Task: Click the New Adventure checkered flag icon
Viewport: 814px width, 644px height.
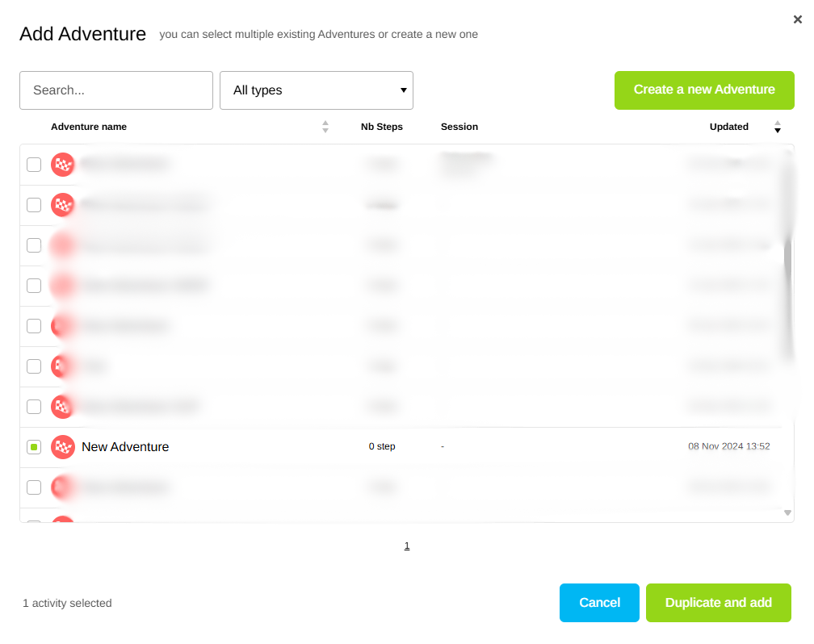Action: (x=63, y=447)
